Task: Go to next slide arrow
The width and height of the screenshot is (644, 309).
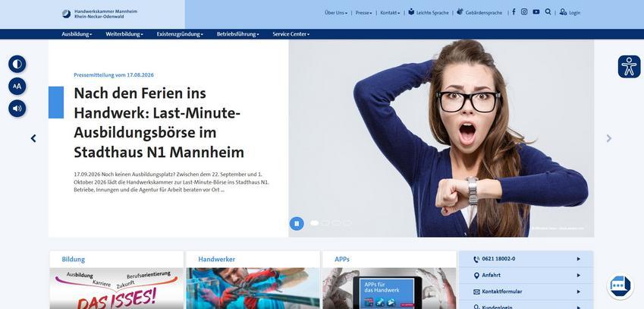Action: click(x=608, y=138)
